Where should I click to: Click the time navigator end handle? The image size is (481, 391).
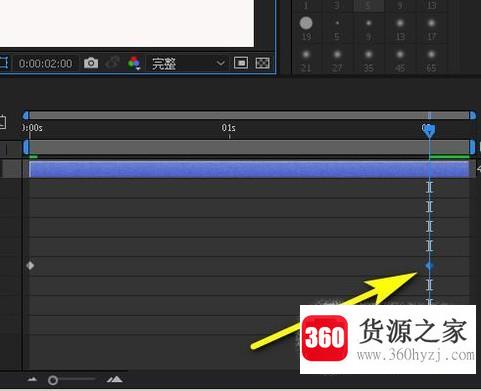pos(472,116)
